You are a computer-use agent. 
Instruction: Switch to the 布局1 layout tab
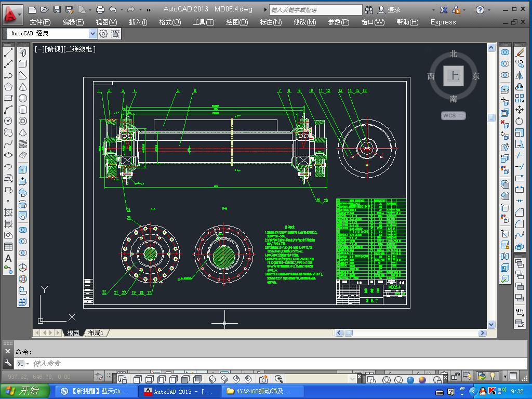pyautogui.click(x=96, y=332)
